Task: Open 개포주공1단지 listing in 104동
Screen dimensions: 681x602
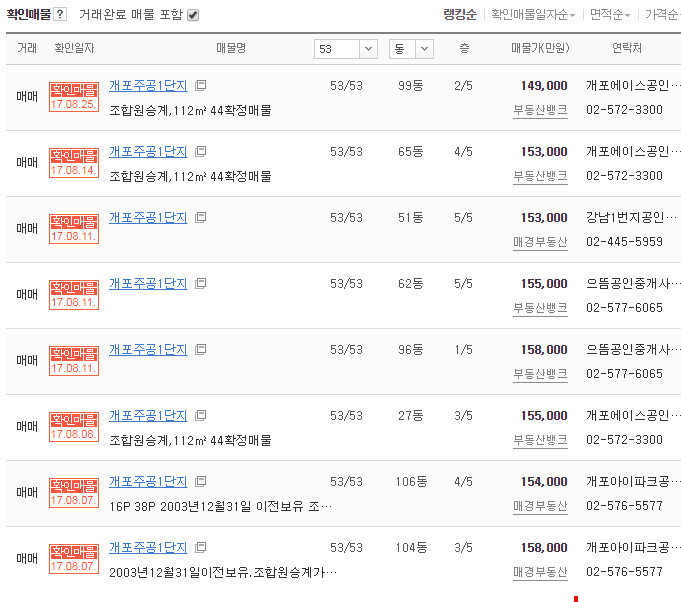Action: coord(148,548)
